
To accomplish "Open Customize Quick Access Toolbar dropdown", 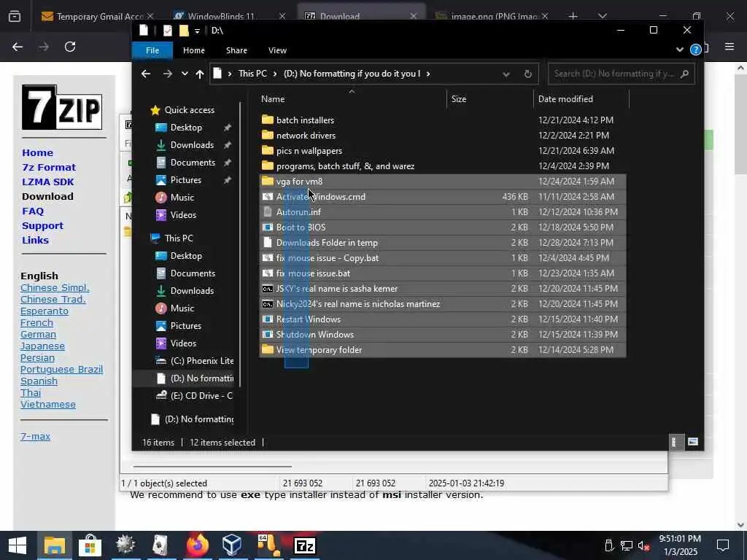I will coord(197,31).
